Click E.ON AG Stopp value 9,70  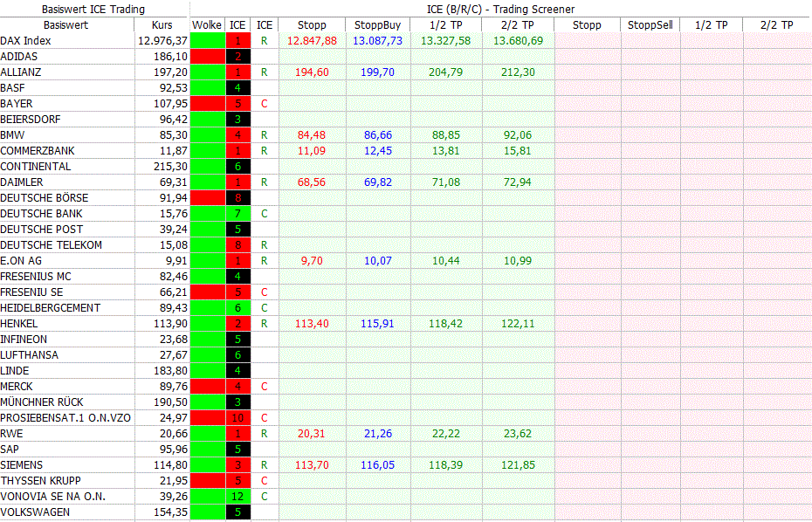[312, 260]
